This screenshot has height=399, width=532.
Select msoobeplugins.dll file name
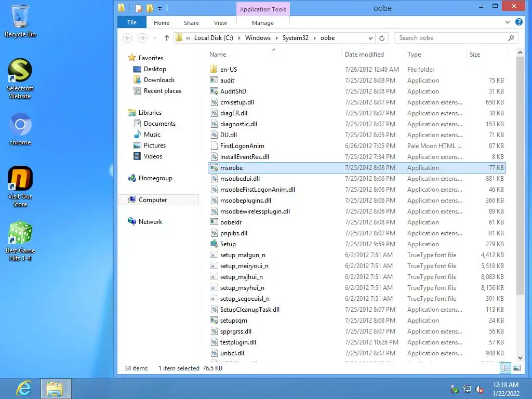pos(246,201)
